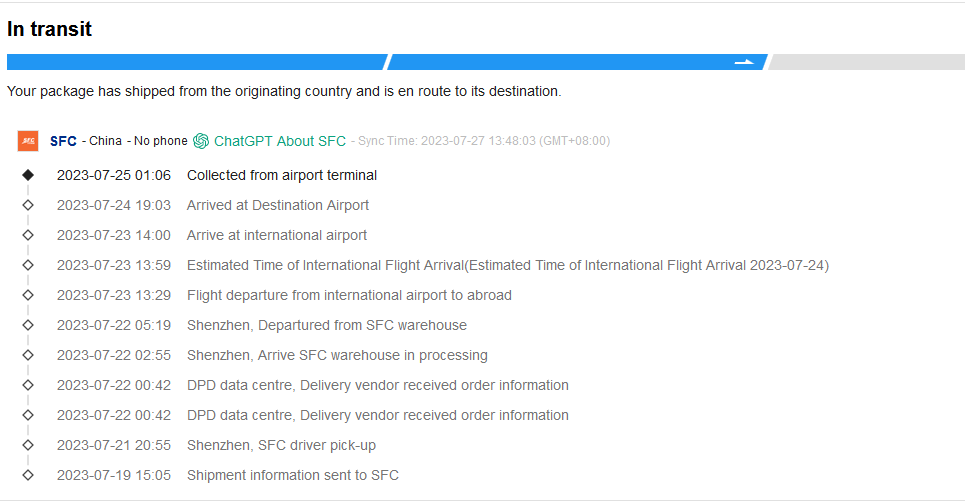Screen dimensions: 965x502
Task: Click the orange SFC carrier logo
Action: tap(28, 141)
